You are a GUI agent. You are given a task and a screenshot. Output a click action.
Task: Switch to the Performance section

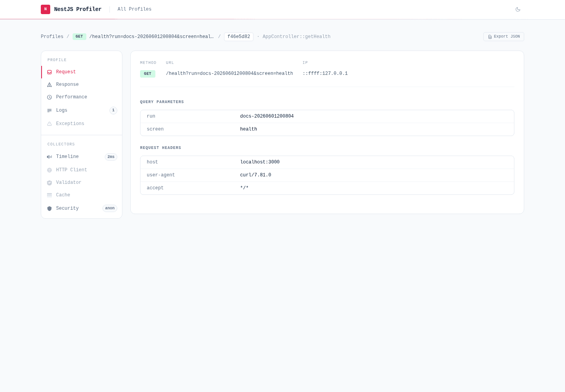click(x=82, y=97)
